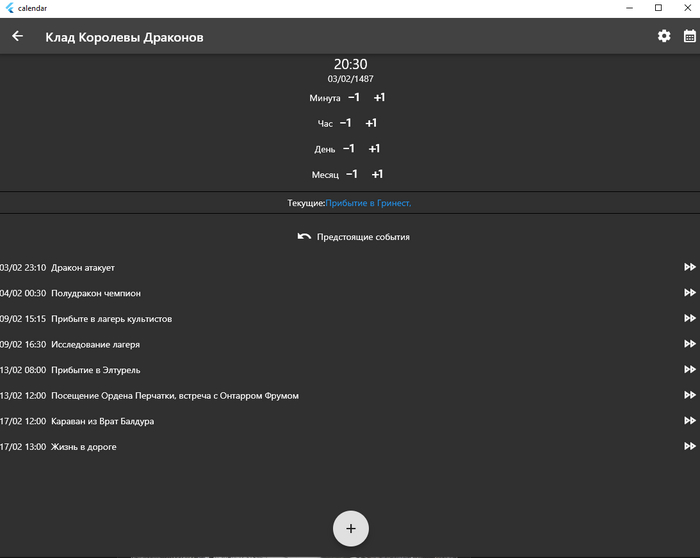Screen dimensions: 700x558
Task: Click the undo arrow beside Предстоящие события
Action: [x=304, y=237]
